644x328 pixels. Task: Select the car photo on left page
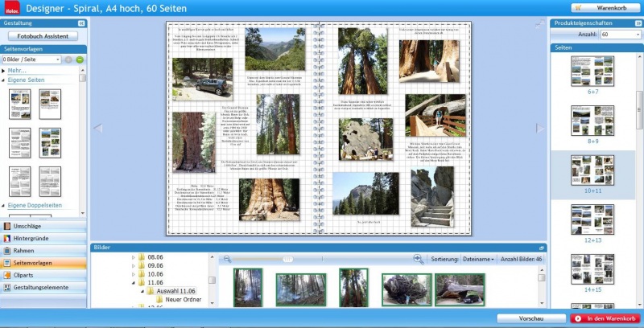click(x=203, y=79)
